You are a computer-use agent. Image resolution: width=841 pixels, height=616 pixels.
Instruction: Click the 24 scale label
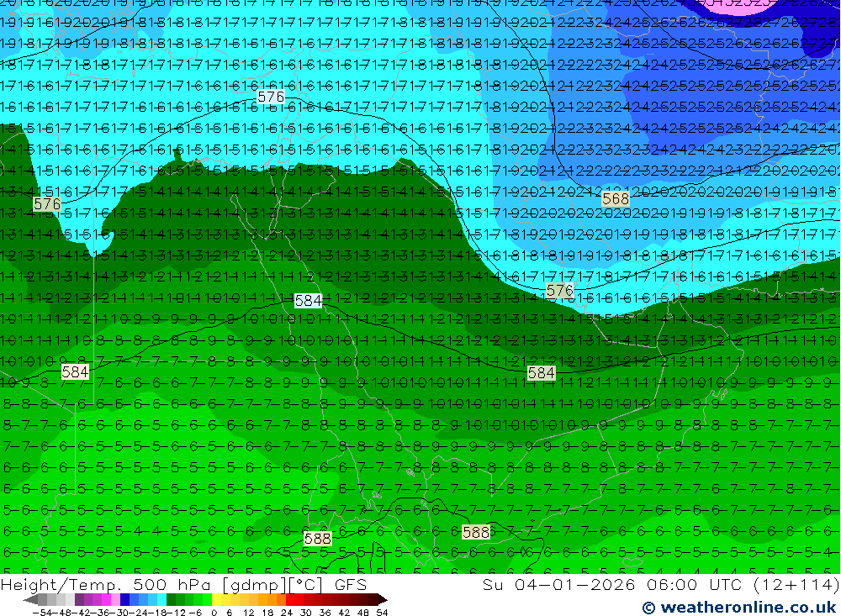click(x=287, y=613)
